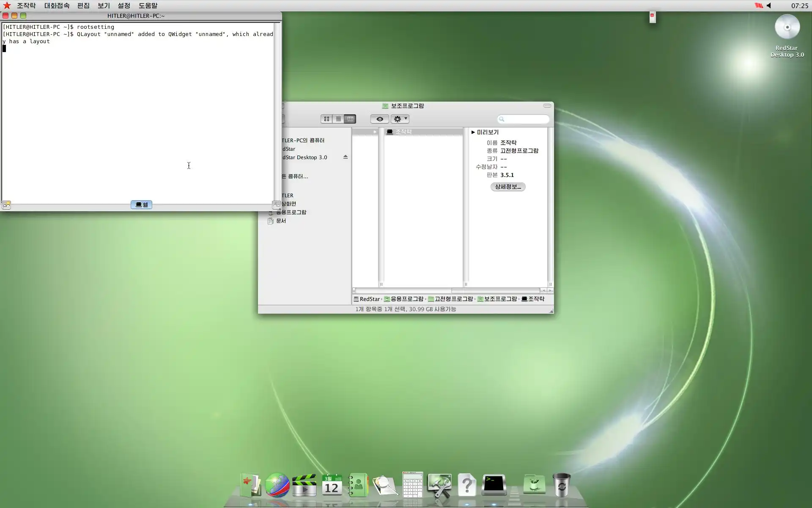Eject the RedStar Desktop 3.0 disc

(x=346, y=157)
